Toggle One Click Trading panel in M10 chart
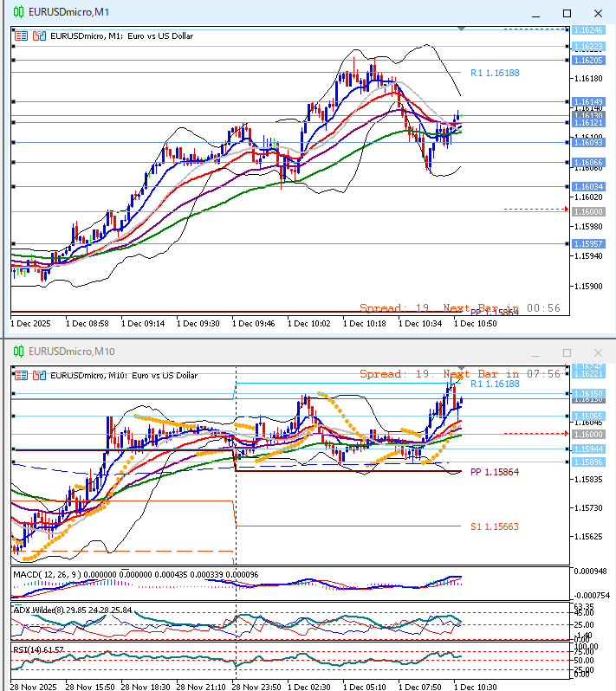Image resolution: width=616 pixels, height=691 pixels. pos(21,376)
